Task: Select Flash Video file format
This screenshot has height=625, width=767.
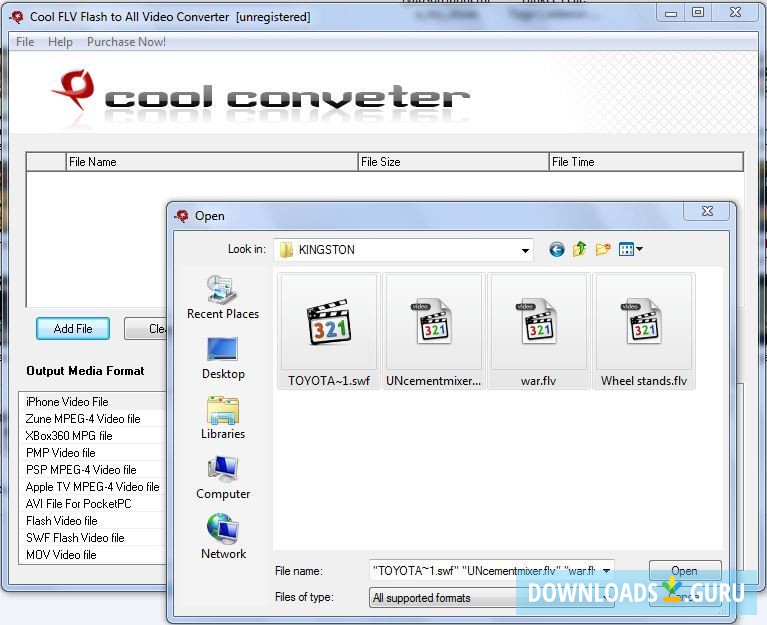Action: pos(93,521)
